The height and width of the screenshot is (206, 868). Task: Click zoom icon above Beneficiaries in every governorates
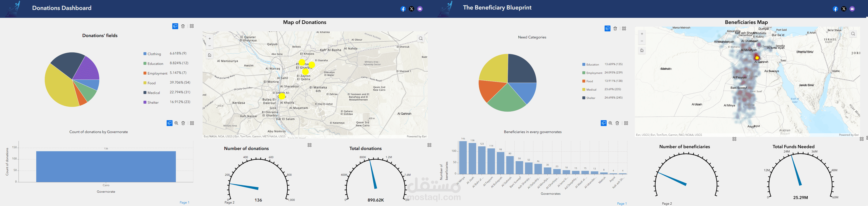(x=610, y=123)
